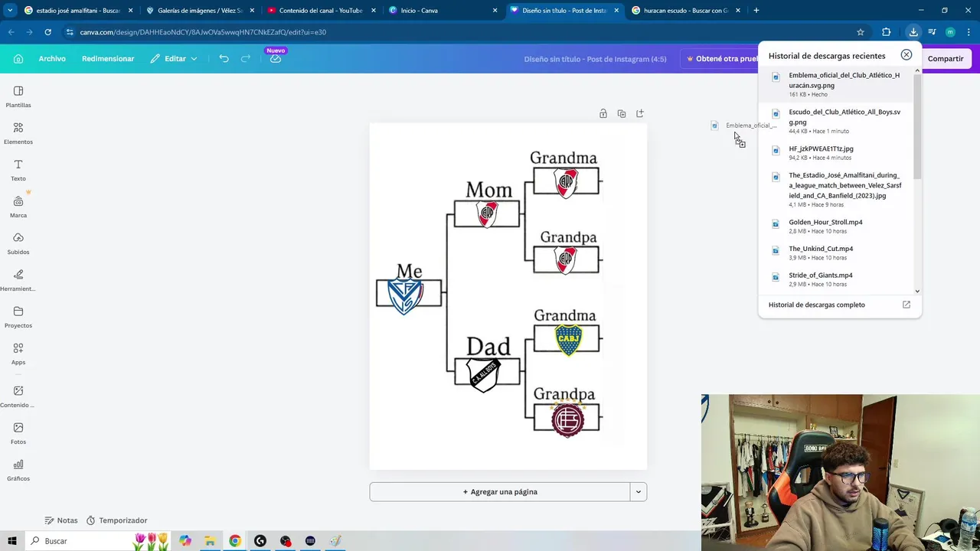980x551 pixels.
Task: Close the downloads history popup
Action: click(x=906, y=55)
